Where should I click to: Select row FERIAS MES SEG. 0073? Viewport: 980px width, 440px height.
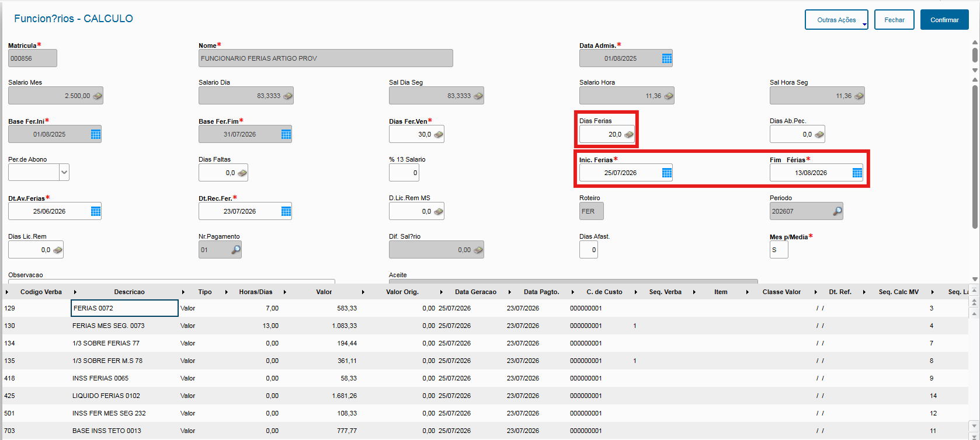[x=485, y=326]
